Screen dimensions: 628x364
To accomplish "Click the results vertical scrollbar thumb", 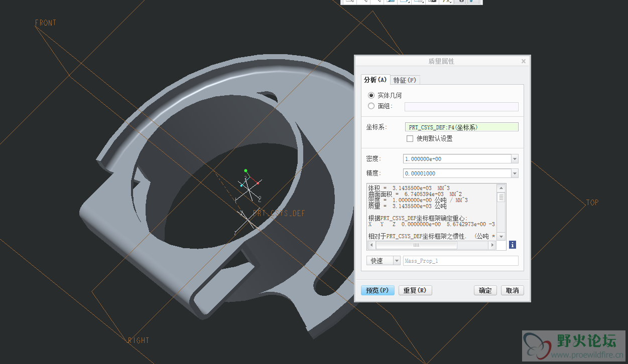I will click(501, 198).
